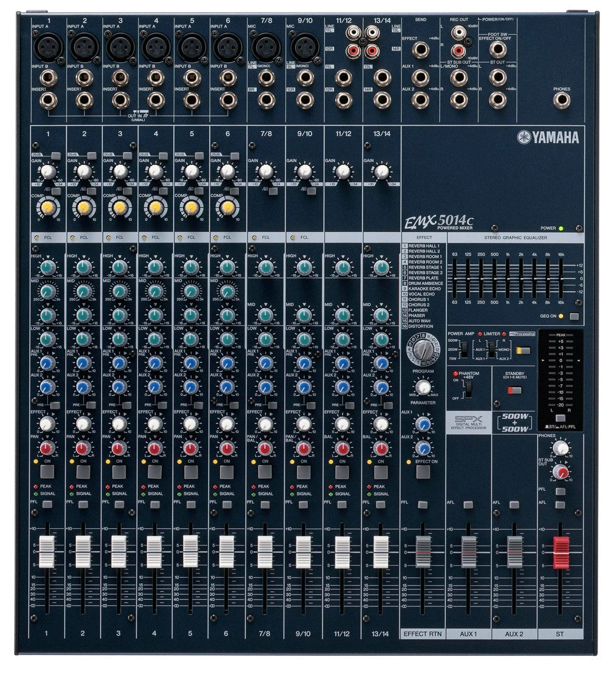616x673 pixels.
Task: Click the REC OUT left RCA jack
Action: click(x=458, y=32)
